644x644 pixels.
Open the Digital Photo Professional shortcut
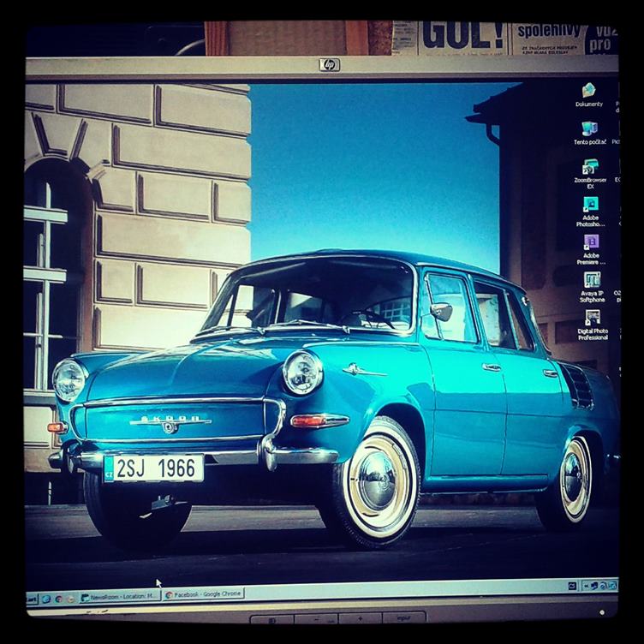pyautogui.click(x=593, y=325)
